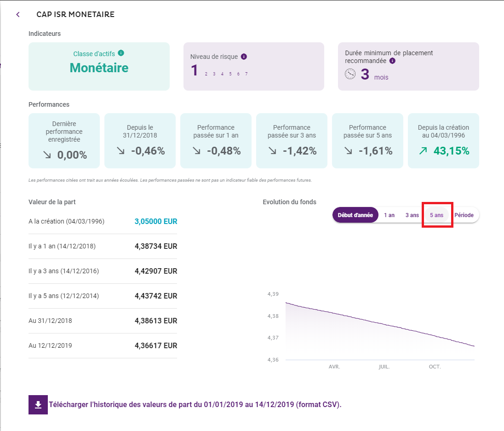Open the Période range option
Screen dimensions: 504x431
point(464,215)
